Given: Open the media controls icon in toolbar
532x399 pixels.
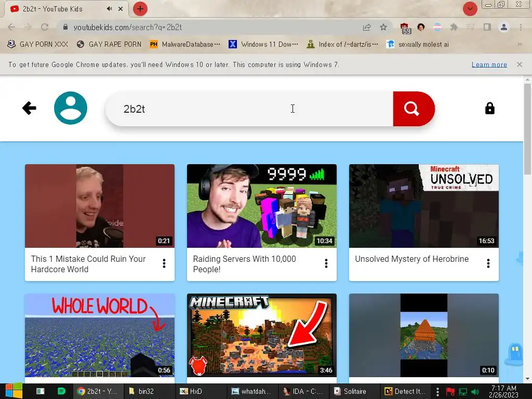Looking at the screenshot, I should (x=470, y=27).
